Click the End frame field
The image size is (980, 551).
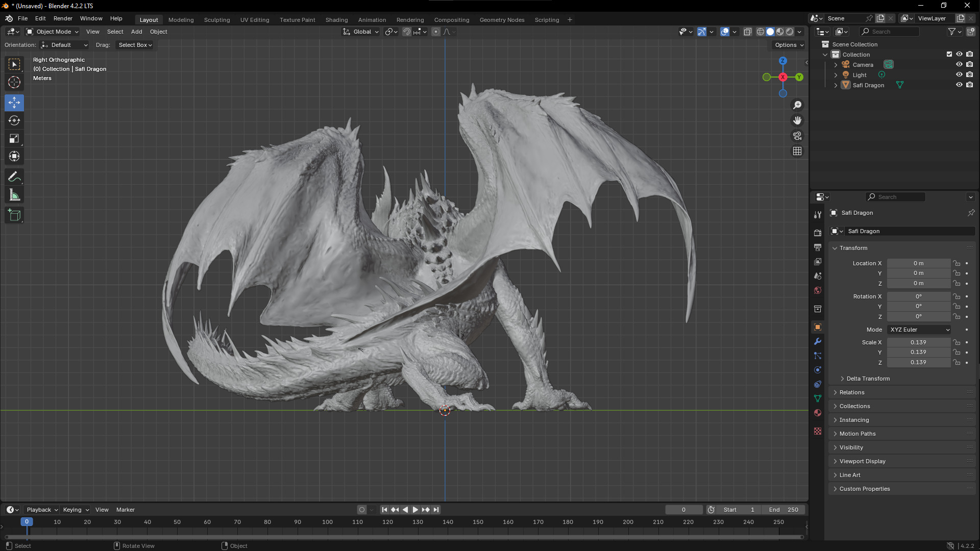point(783,510)
